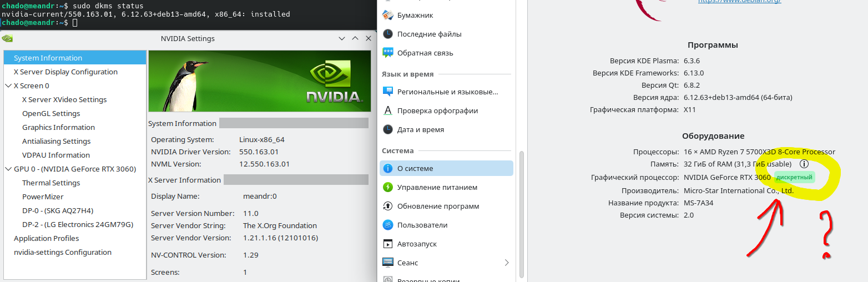Click the Последние файлы clock icon

point(388,34)
